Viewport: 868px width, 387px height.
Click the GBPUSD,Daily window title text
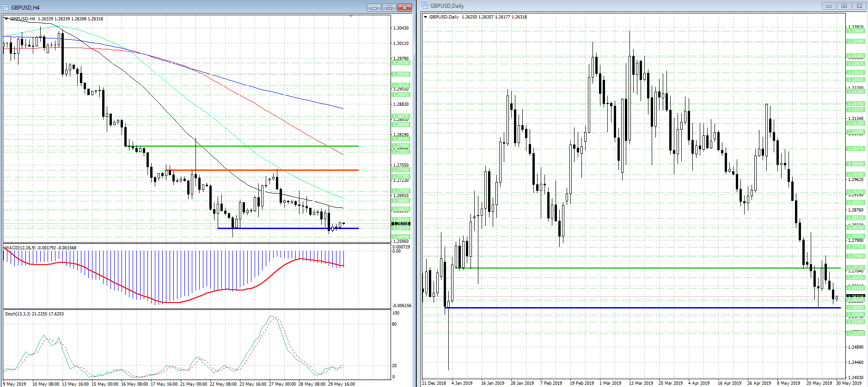tap(447, 6)
